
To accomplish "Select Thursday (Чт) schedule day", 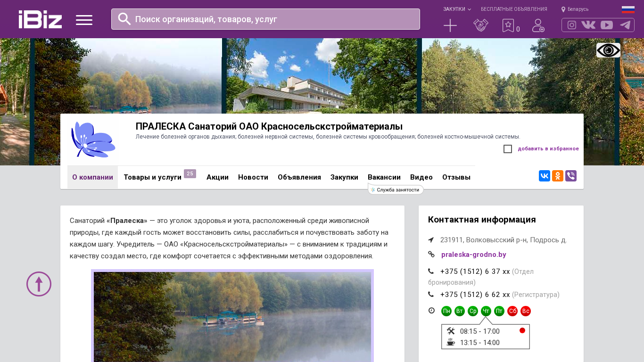I will click(x=486, y=311).
